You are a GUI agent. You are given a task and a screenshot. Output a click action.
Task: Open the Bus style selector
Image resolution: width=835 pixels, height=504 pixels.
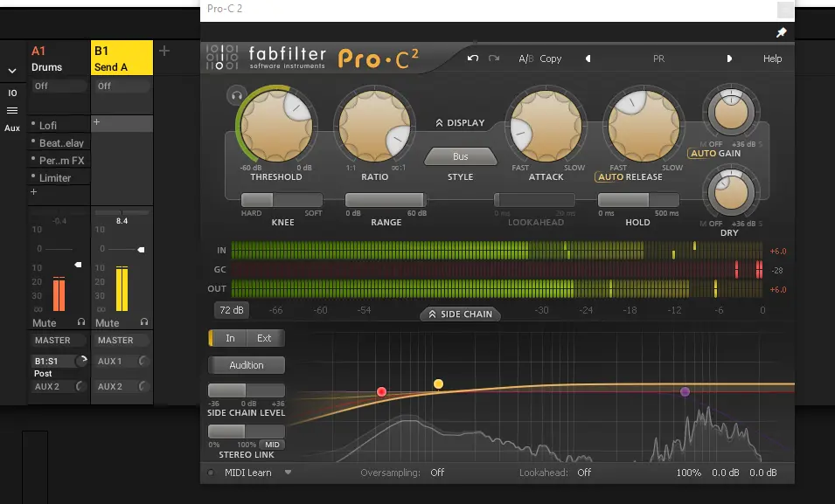click(x=460, y=156)
